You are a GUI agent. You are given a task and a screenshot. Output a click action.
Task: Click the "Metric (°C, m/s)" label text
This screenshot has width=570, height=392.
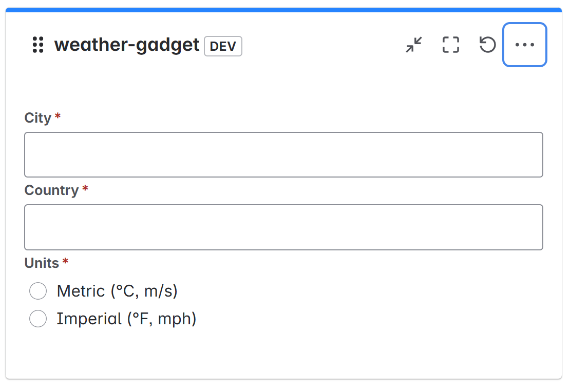[117, 291]
